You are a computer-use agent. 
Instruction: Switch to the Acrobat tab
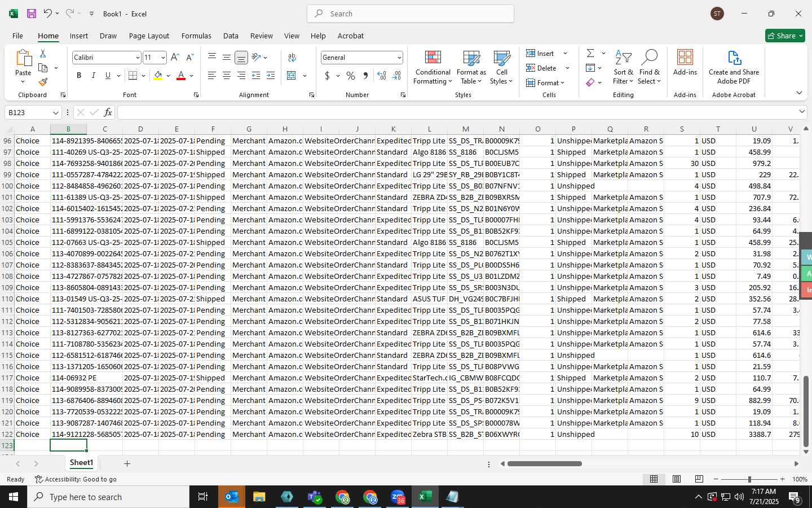pyautogui.click(x=351, y=36)
